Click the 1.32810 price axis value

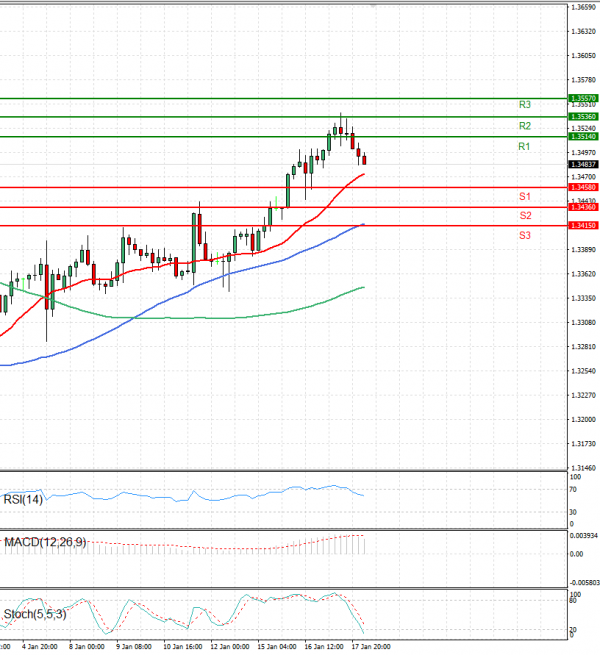tap(584, 347)
